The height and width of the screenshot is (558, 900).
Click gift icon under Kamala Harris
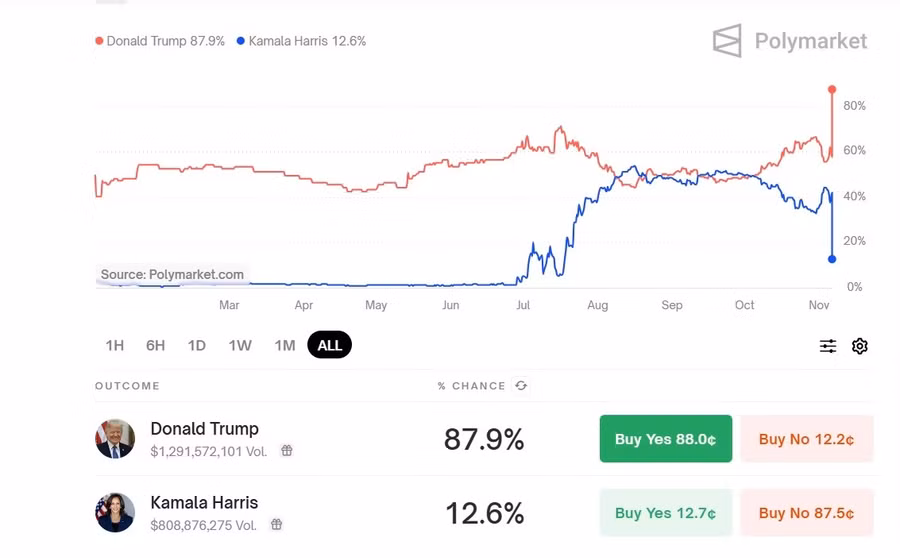277,525
